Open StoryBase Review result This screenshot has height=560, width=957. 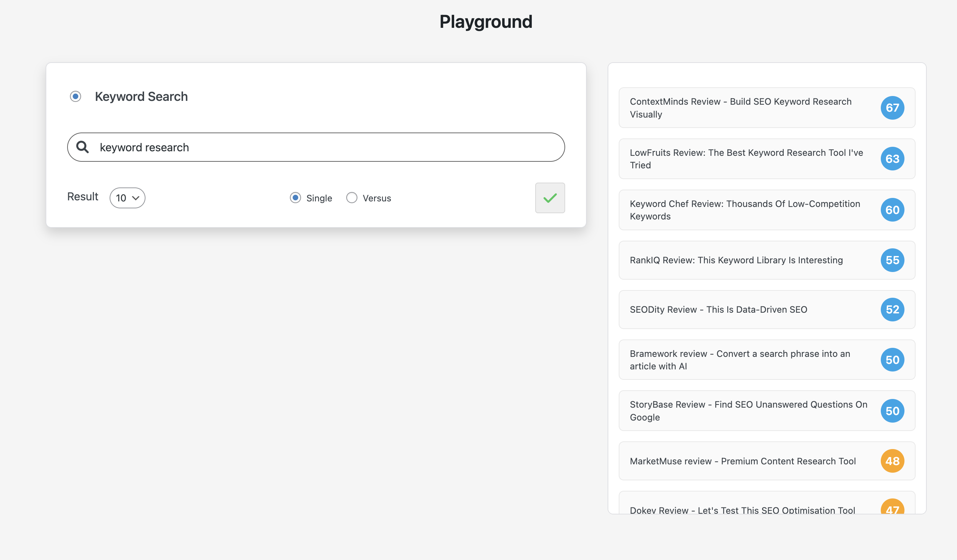point(767,411)
